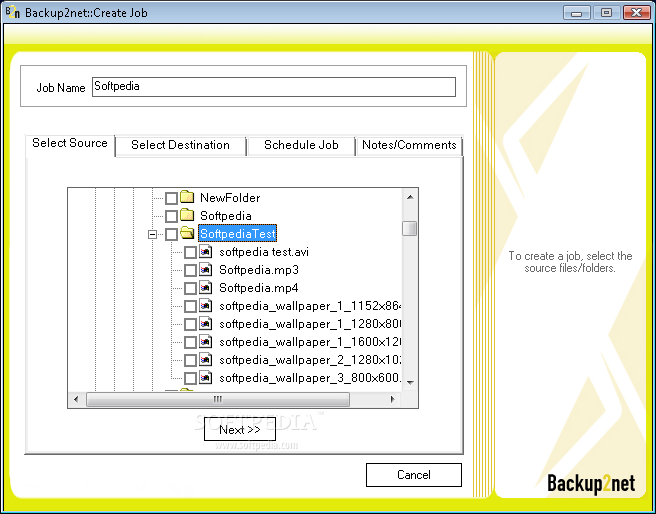This screenshot has height=514, width=656.
Task: Click the horizontal scroll right arrow
Action: (x=392, y=399)
